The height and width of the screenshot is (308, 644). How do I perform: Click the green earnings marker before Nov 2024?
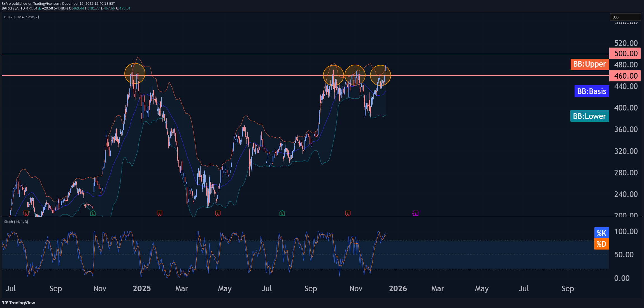[93, 213]
